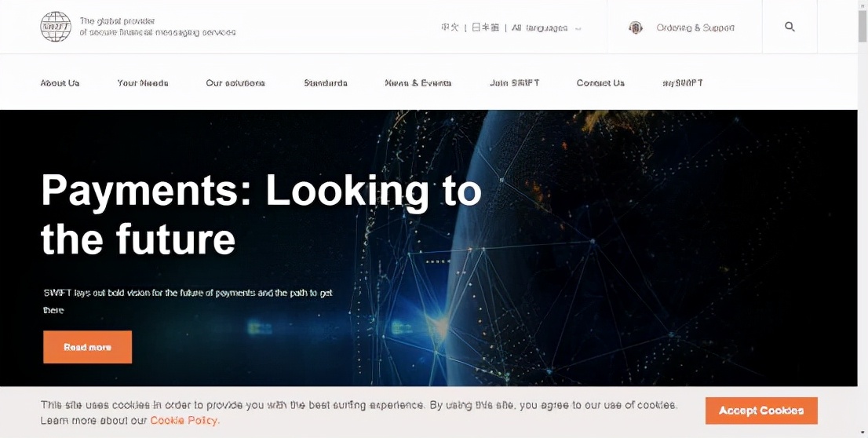This screenshot has width=868, height=438.
Task: Expand the All languages dropdown
Action: click(546, 27)
